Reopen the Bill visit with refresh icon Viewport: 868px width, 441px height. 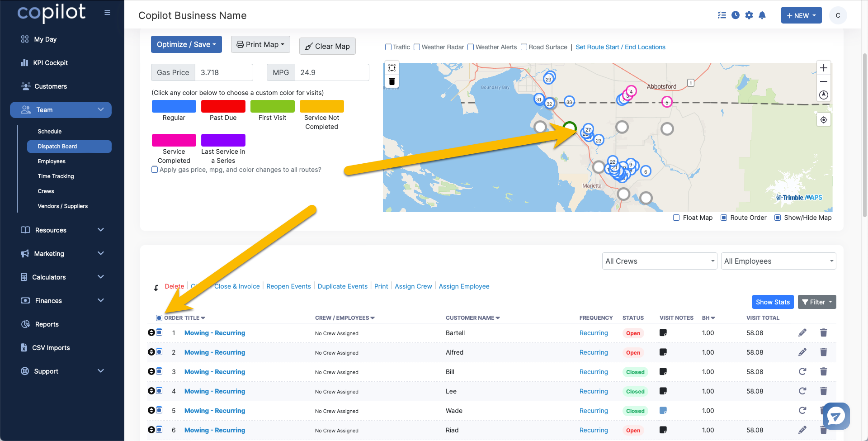click(802, 372)
